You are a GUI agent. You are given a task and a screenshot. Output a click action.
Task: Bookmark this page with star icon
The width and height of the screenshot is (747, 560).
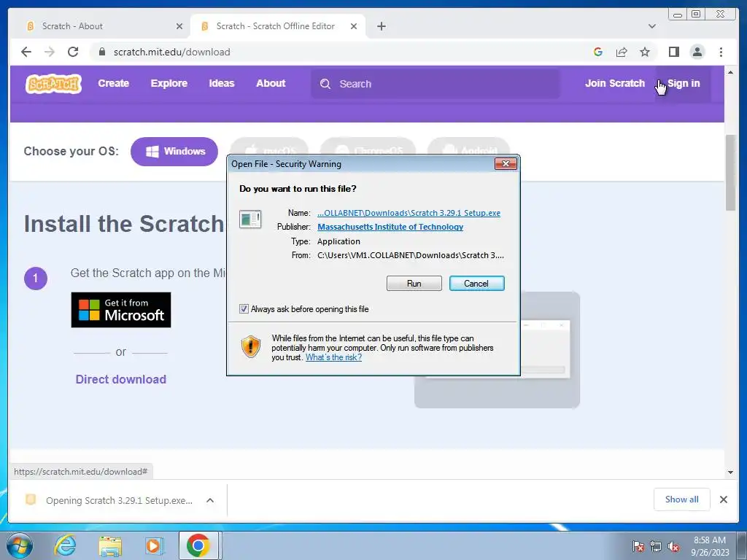(645, 52)
